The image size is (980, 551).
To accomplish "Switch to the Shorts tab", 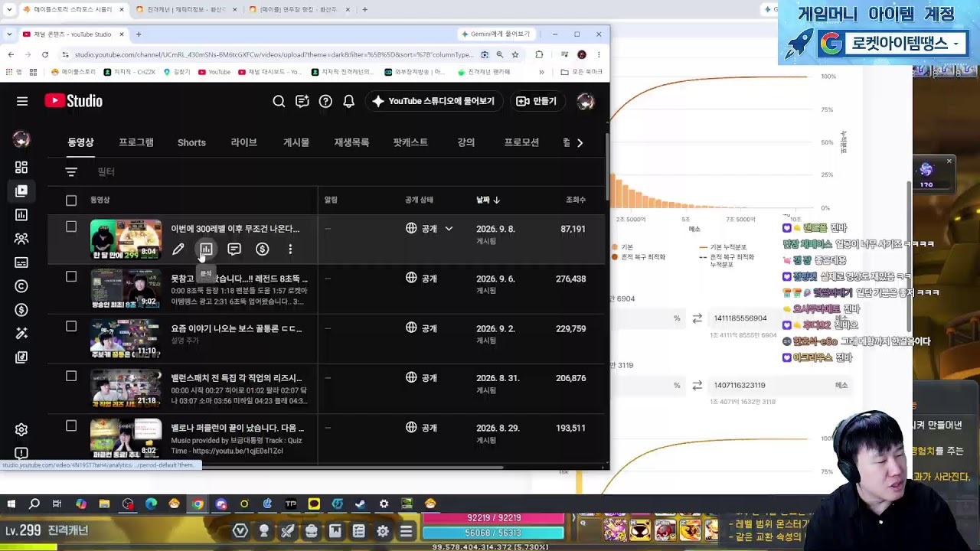I will coord(191,142).
